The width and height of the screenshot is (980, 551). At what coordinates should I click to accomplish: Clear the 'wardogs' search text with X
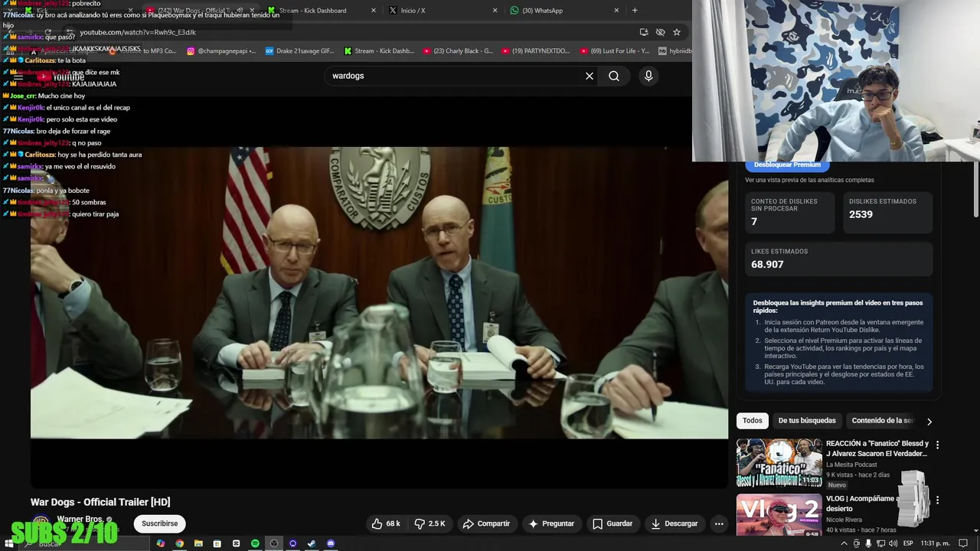tap(590, 76)
